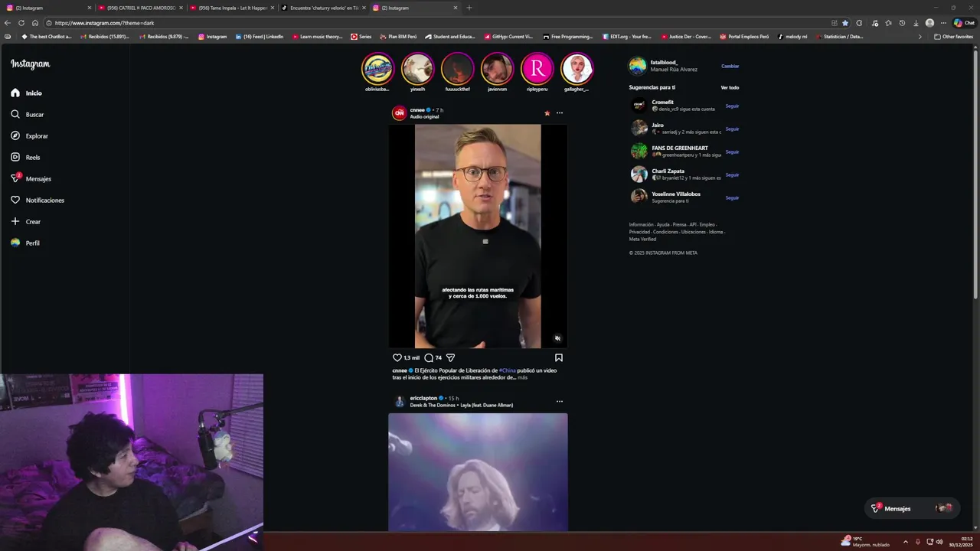980x551 pixels.
Task: Open the fatalblood_ profile name
Action: point(664,62)
